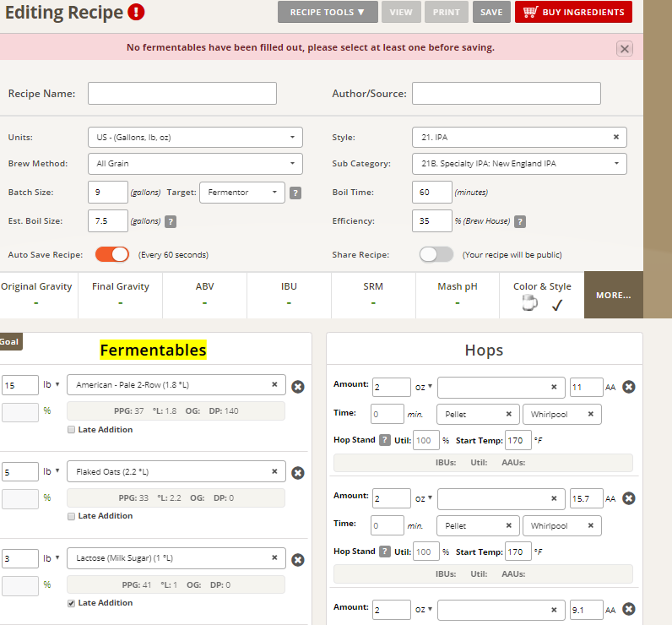672x625 pixels.
Task: Click the View button
Action: pyautogui.click(x=401, y=12)
